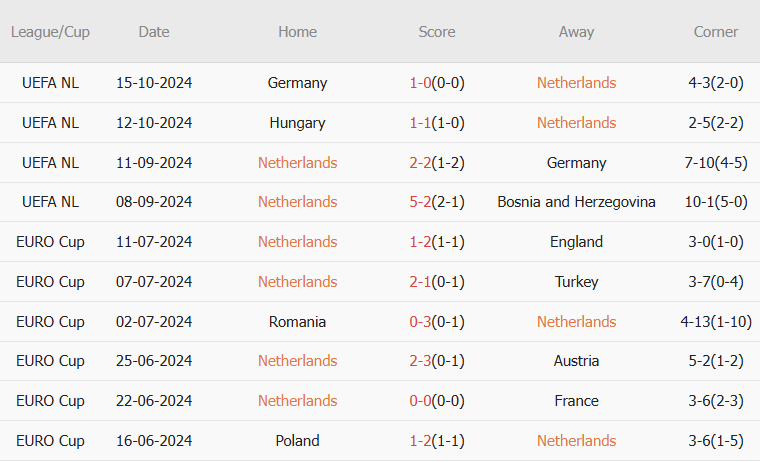Click the 7-10(4-5) corner stat
This screenshot has width=760, height=462.
point(716,163)
